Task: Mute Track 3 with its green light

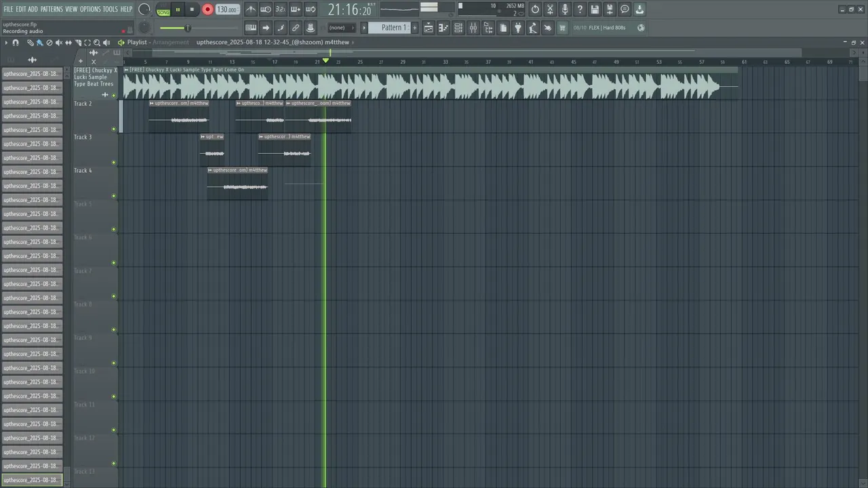Action: [x=114, y=162]
